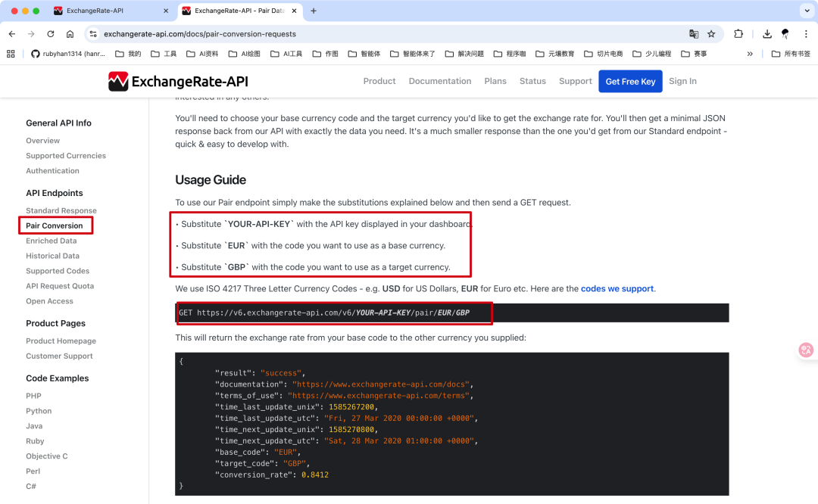Open the rubyhan1314 GitHub bookmark

click(68, 54)
